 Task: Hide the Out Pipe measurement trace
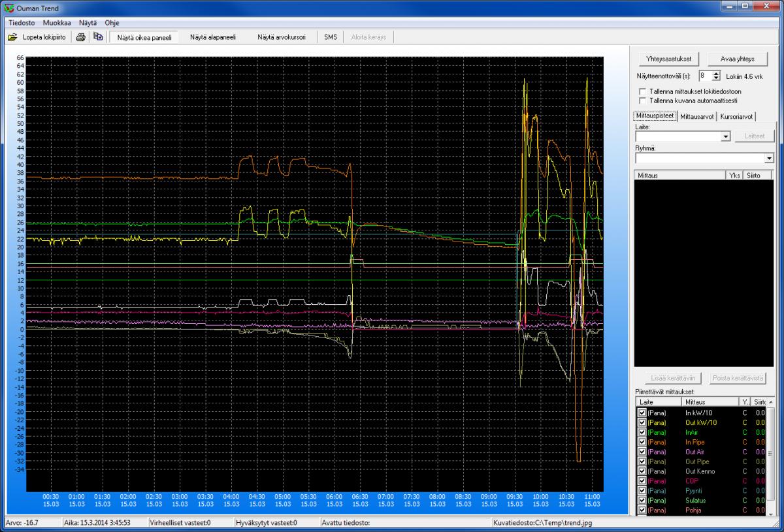[x=642, y=462]
